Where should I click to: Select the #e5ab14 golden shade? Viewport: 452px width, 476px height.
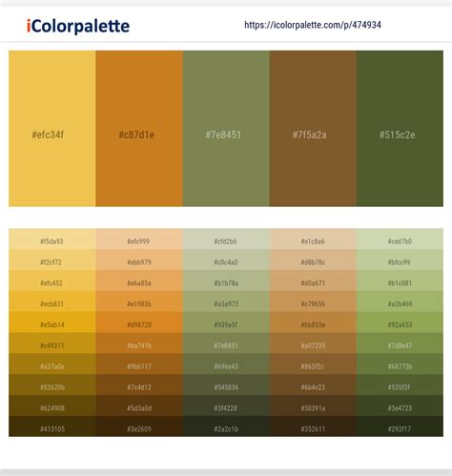click(x=52, y=322)
